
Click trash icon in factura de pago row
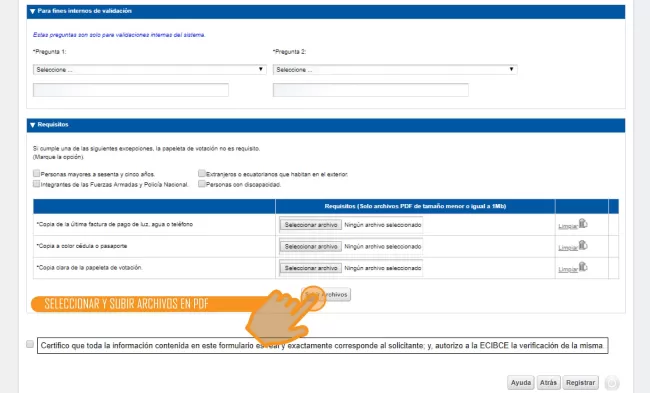(x=583, y=224)
